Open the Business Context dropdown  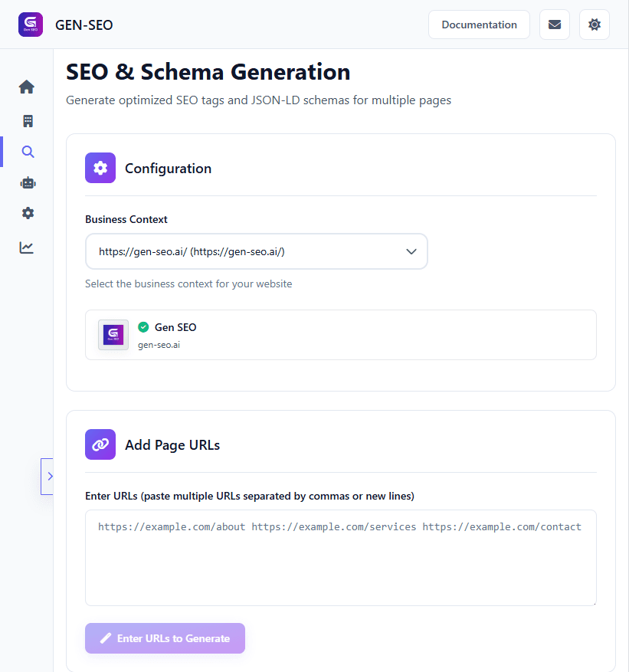(256, 251)
